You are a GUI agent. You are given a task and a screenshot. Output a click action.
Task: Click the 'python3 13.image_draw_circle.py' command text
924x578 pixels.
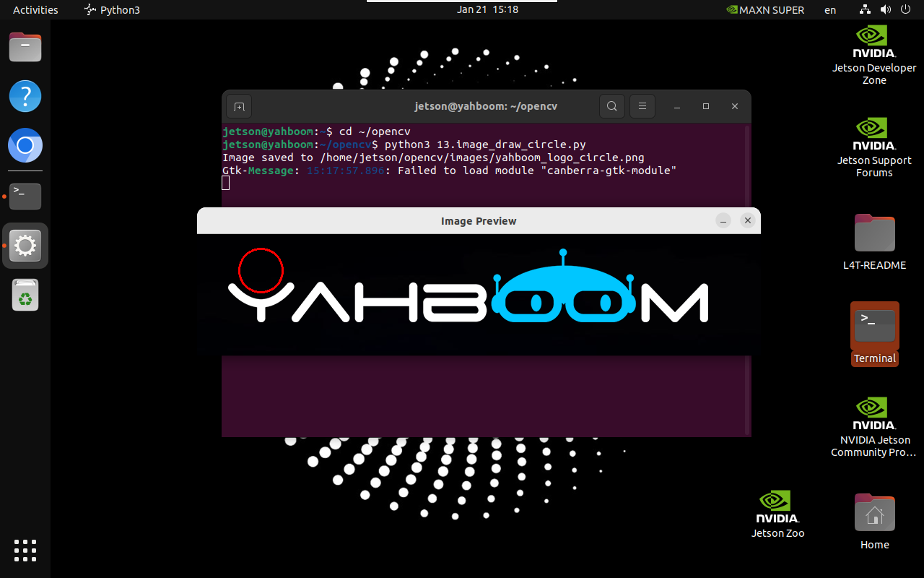pyautogui.click(x=485, y=144)
